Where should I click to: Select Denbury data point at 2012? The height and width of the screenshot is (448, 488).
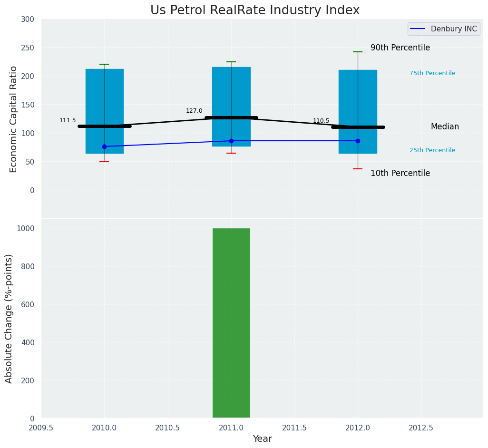(358, 141)
